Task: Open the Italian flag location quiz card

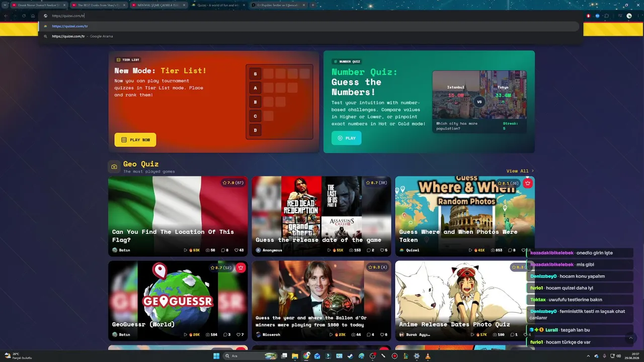Action: coord(178,216)
